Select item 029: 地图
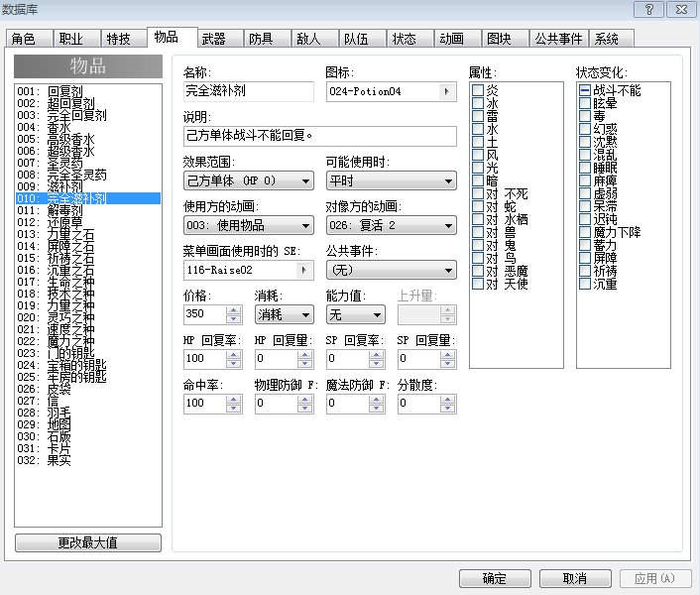Viewport: 700px width, 595px height. click(x=88, y=424)
